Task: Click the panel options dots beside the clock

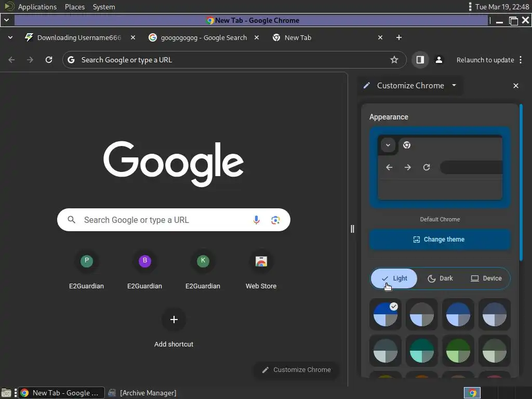Action: click(x=470, y=7)
